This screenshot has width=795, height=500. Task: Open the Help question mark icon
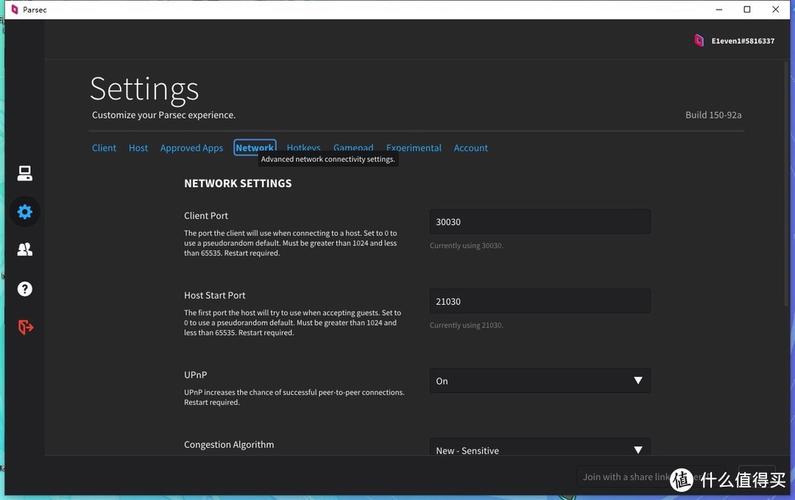click(x=24, y=289)
